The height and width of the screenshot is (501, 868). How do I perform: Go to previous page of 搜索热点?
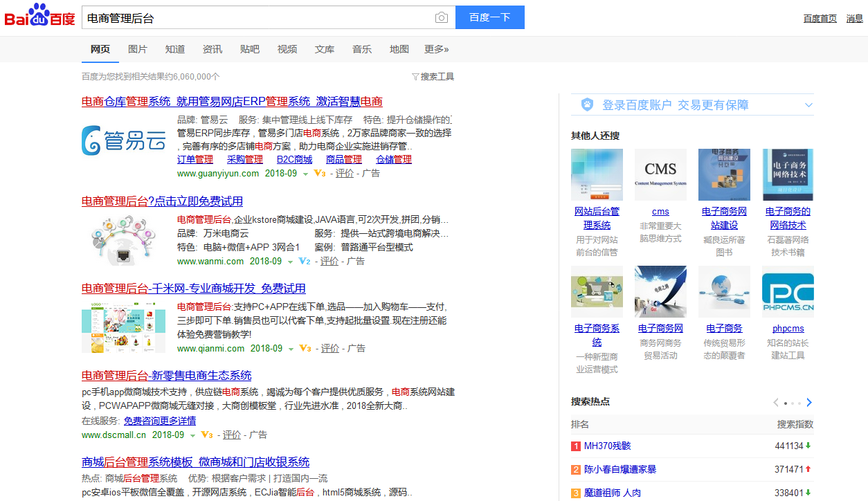(776, 403)
